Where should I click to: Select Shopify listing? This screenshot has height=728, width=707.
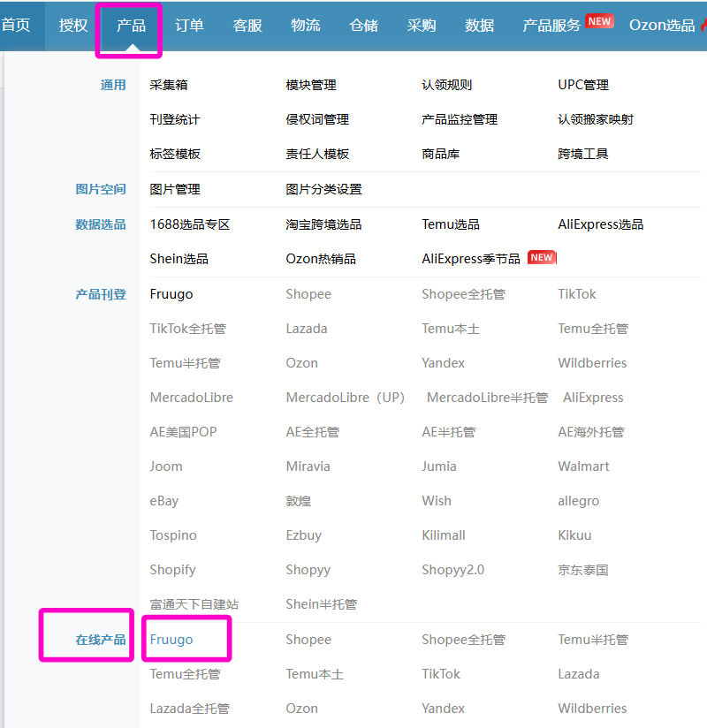click(173, 570)
